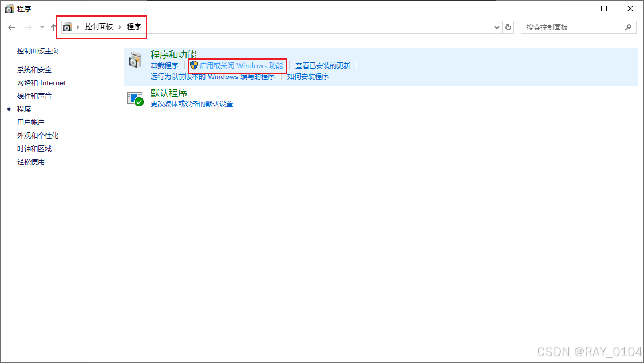Click the Control Panel icon in address bar

pos(67,27)
